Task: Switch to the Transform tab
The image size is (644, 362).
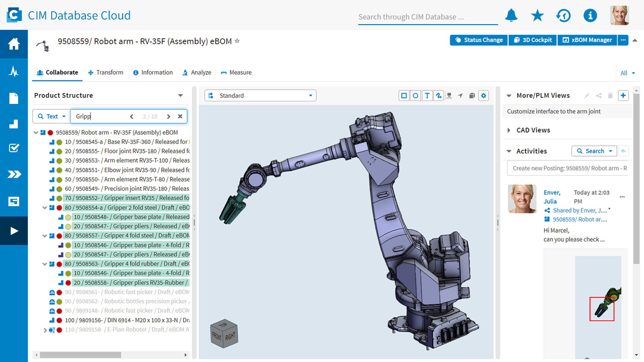Action: tap(106, 72)
